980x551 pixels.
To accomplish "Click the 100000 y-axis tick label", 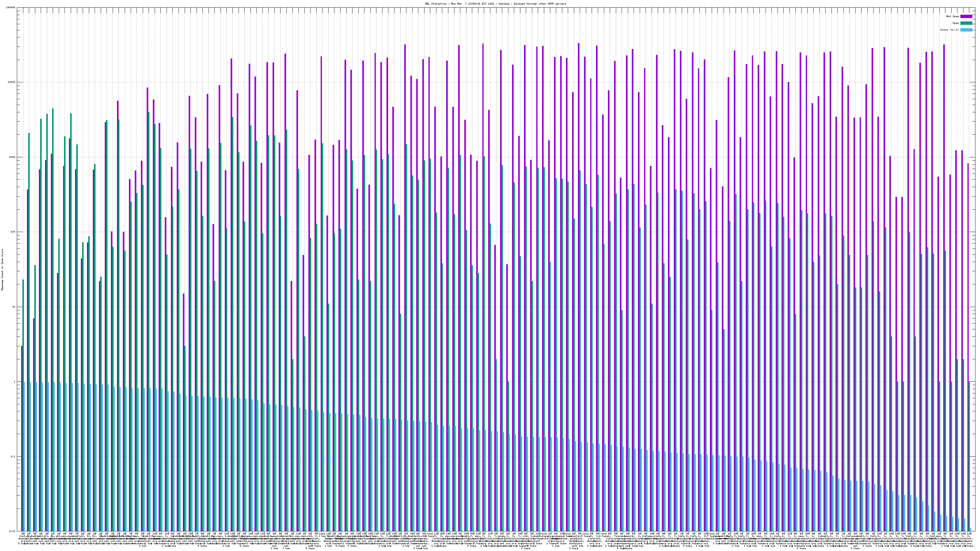I will pos(11,8).
